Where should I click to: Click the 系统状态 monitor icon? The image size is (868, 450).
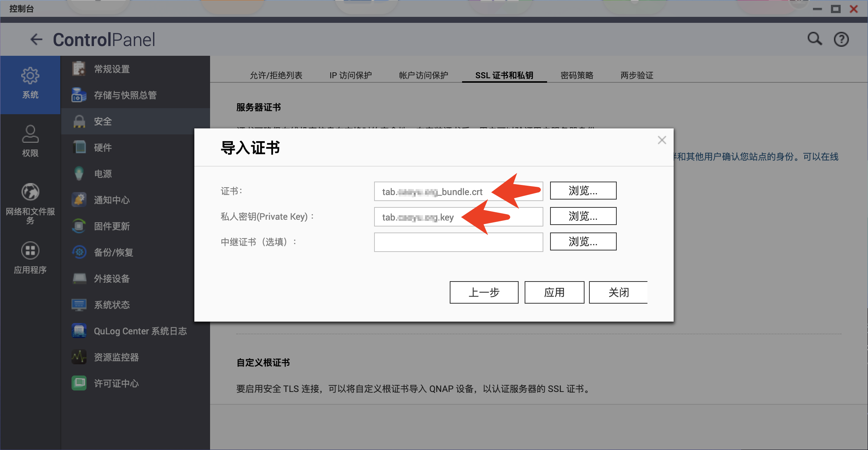[x=79, y=305]
